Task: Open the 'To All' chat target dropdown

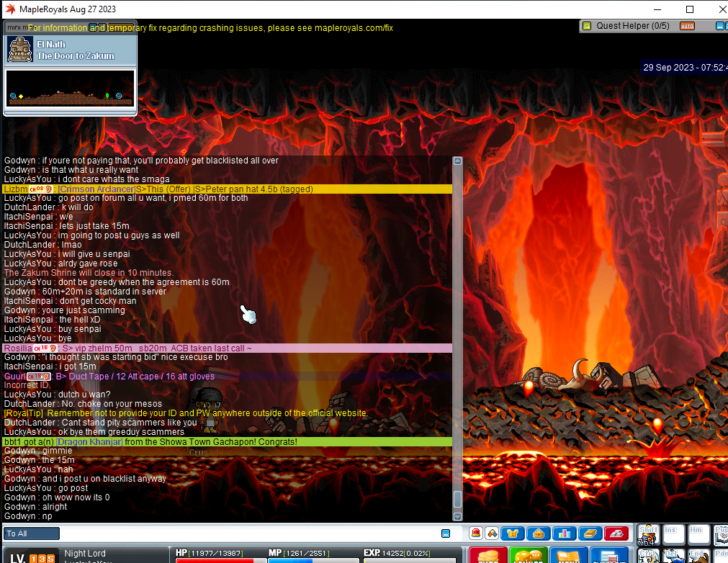Action: tap(32, 533)
